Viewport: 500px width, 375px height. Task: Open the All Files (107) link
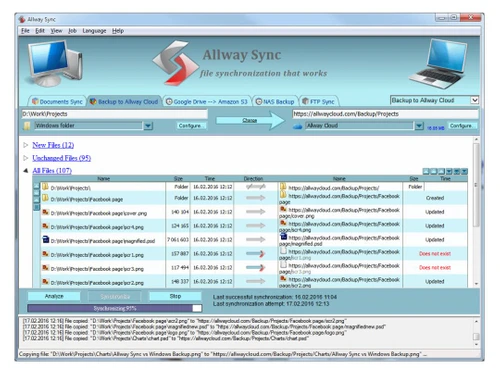[52, 171]
